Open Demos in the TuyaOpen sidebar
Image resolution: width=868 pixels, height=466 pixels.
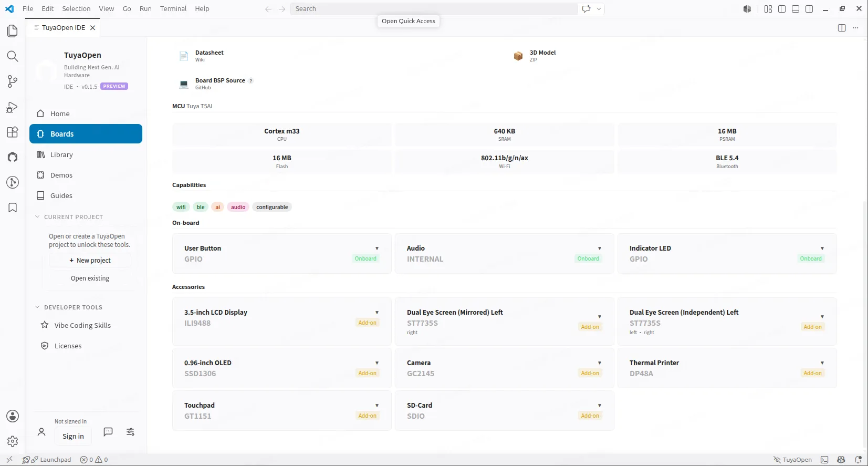point(86,175)
